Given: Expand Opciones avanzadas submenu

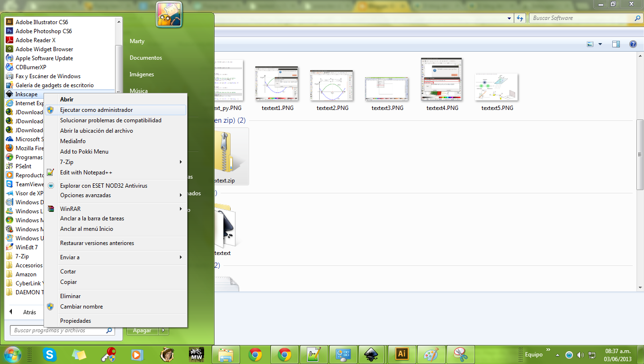Looking at the screenshot, I should pyautogui.click(x=181, y=195).
